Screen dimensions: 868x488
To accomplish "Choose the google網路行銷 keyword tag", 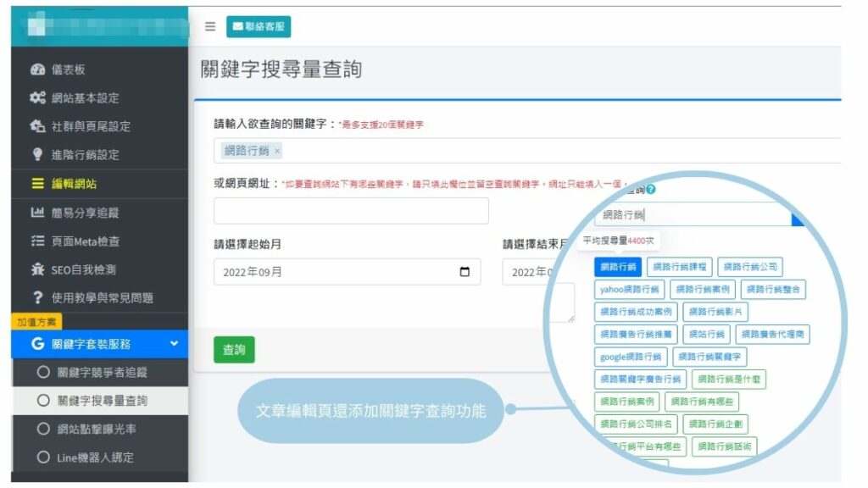I will 631,357.
